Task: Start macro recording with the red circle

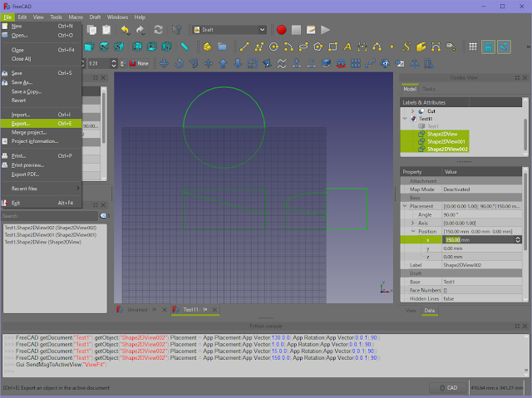Action: coord(282,29)
